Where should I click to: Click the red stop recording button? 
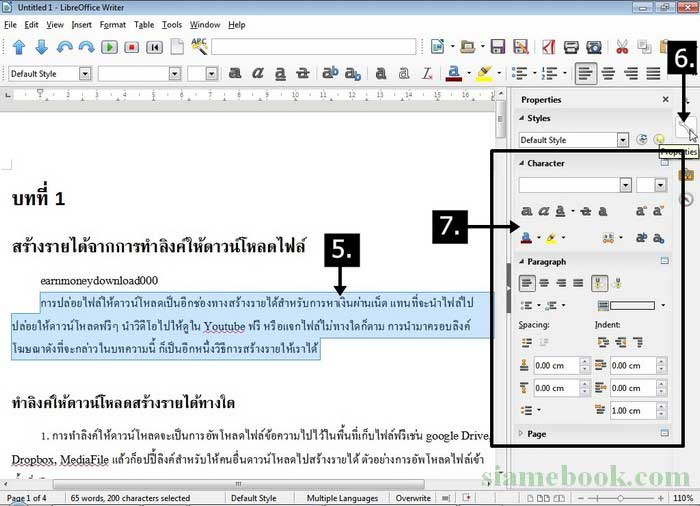coord(132,47)
